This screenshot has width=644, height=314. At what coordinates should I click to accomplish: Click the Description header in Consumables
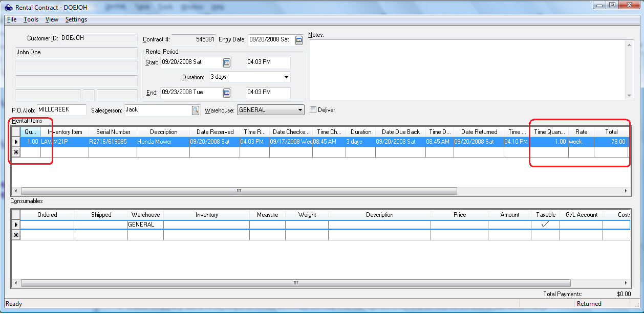point(379,215)
